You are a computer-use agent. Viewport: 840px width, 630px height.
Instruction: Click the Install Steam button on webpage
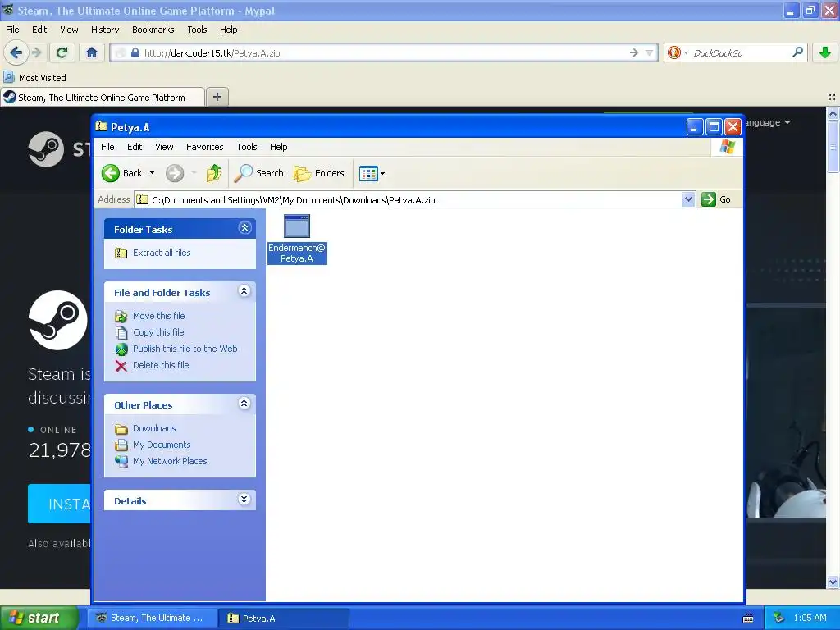(x=59, y=504)
